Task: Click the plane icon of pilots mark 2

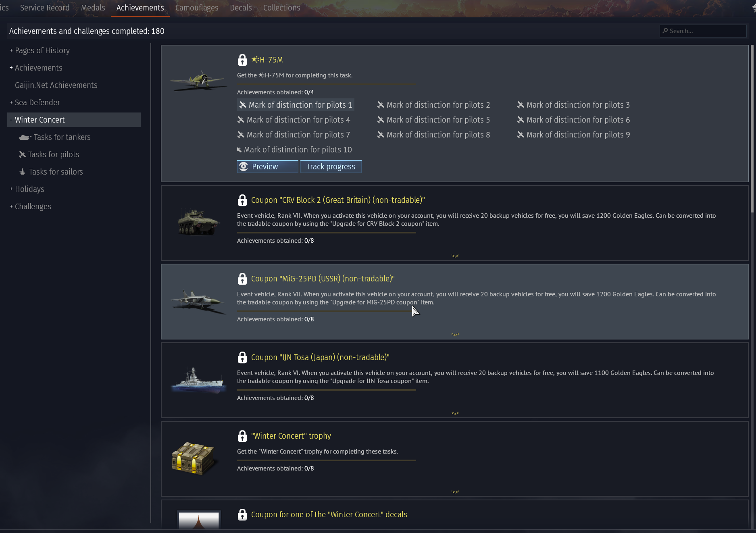Action: click(x=381, y=105)
